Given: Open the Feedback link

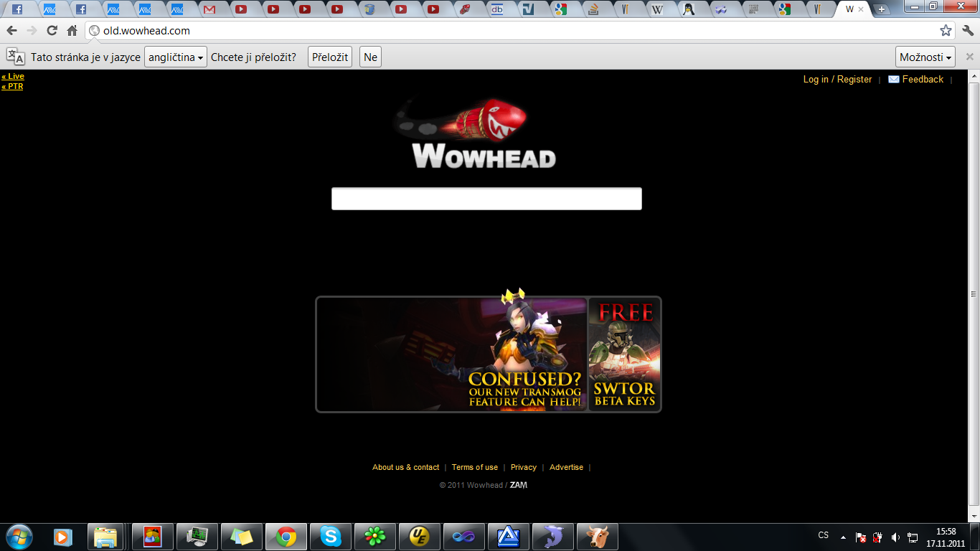Looking at the screenshot, I should click(916, 80).
